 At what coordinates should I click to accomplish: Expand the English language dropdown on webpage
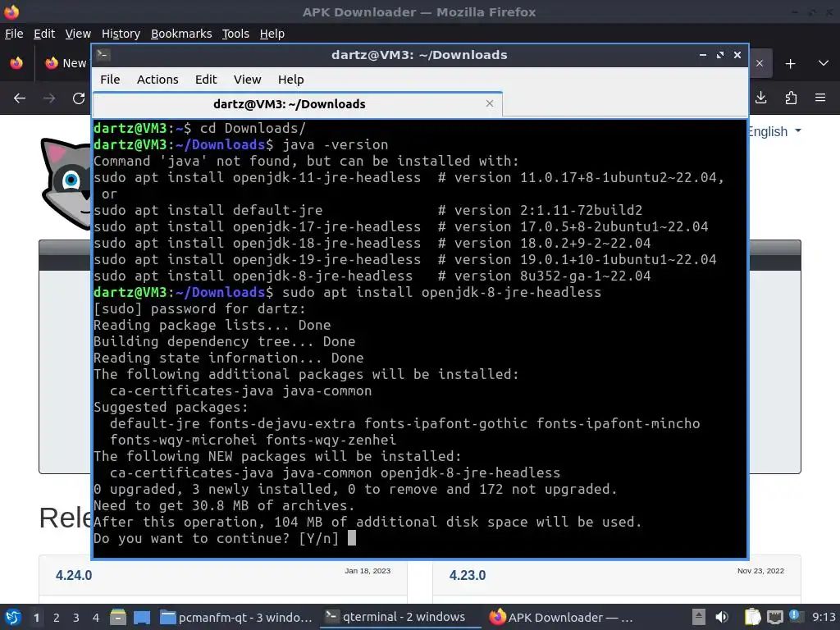(774, 131)
